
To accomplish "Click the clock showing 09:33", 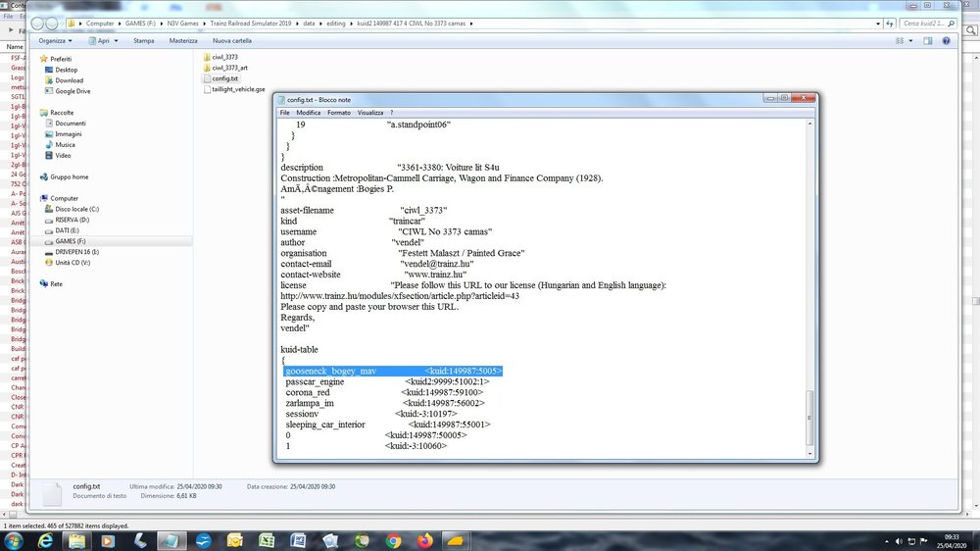I will click(x=952, y=536).
